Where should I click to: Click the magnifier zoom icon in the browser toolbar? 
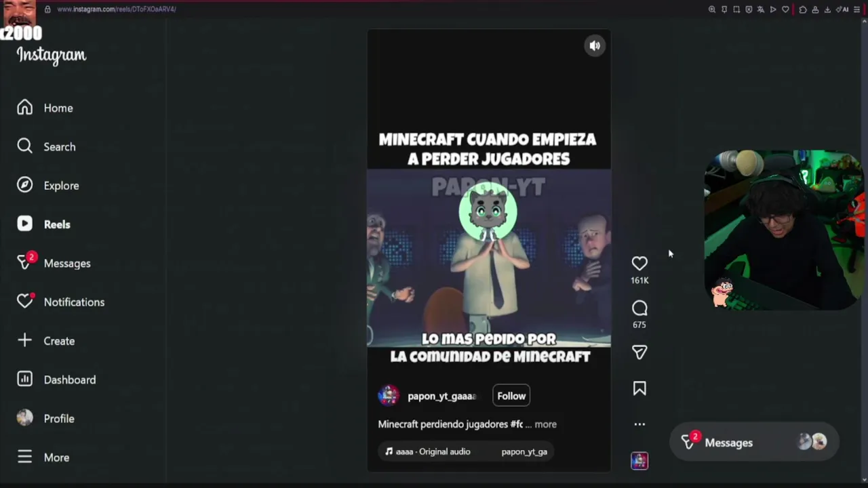pyautogui.click(x=712, y=9)
